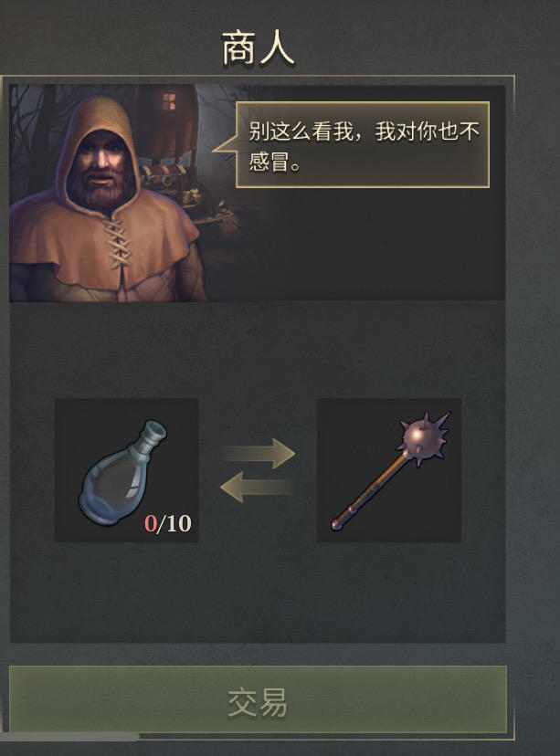560x756 pixels.
Task: Click the merchant's orange hood top
Action: pyautogui.click(x=99, y=110)
